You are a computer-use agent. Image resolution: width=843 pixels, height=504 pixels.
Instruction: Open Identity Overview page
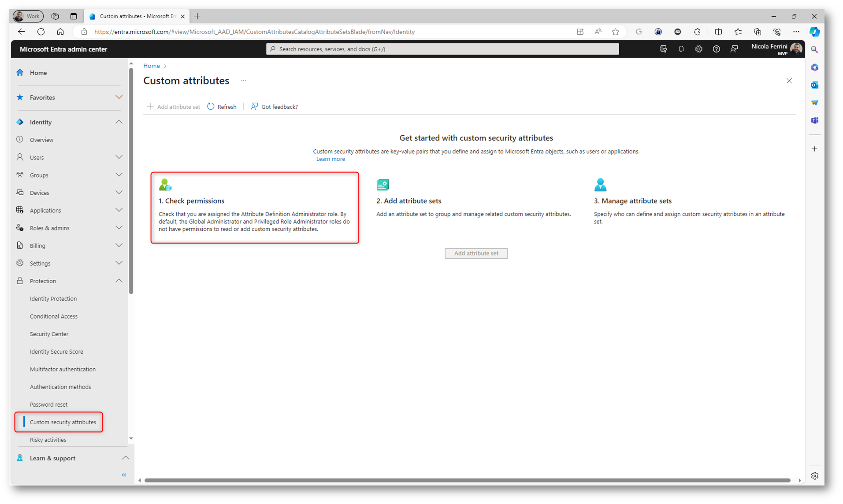click(41, 140)
